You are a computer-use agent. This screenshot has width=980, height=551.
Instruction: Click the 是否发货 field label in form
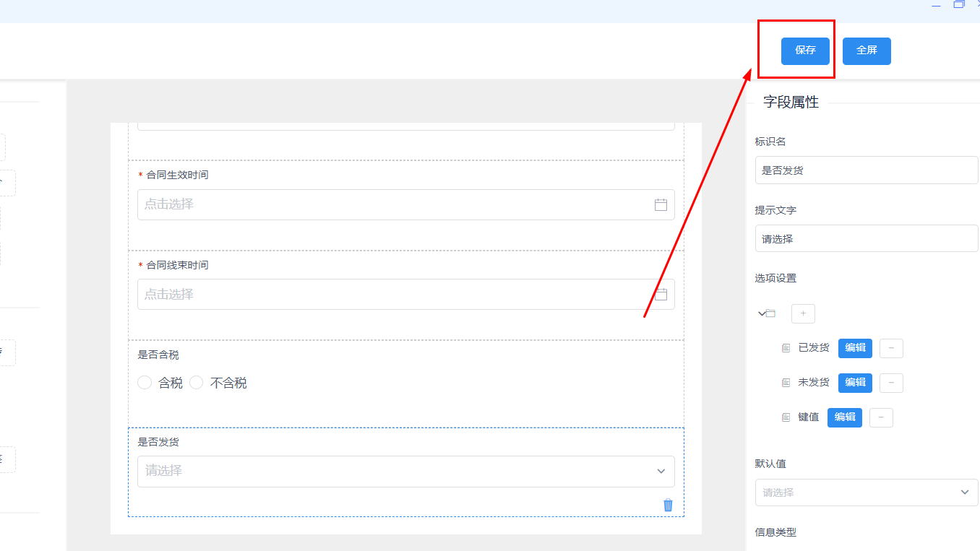coord(158,442)
